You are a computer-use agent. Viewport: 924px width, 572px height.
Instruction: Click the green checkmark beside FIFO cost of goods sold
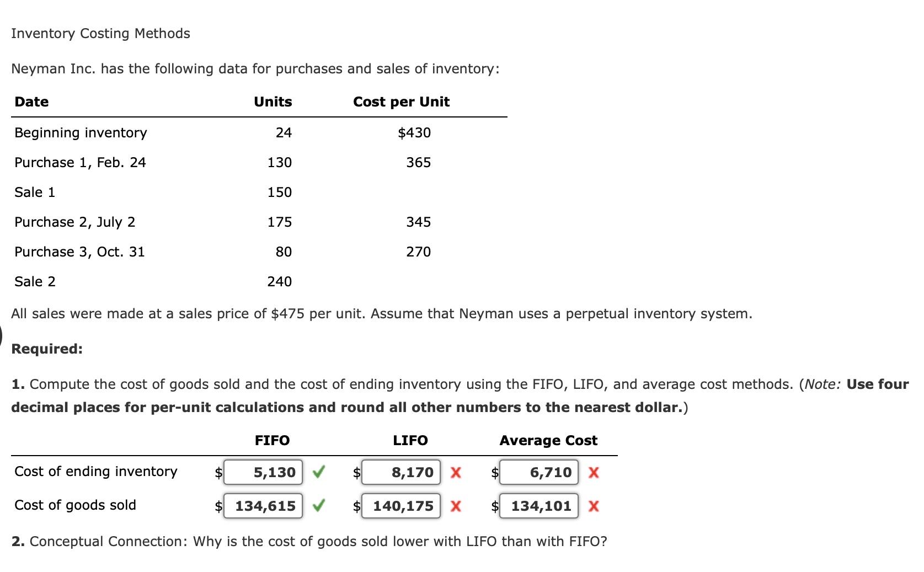pyautogui.click(x=320, y=506)
